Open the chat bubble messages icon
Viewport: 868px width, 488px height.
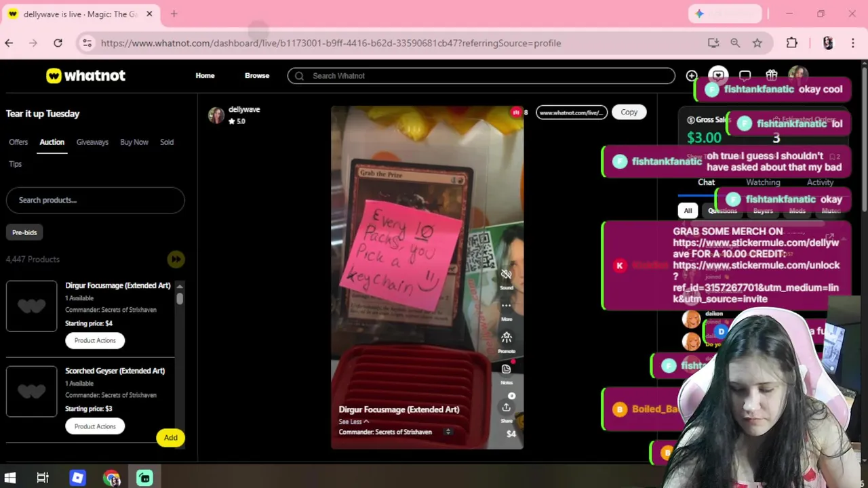click(745, 75)
